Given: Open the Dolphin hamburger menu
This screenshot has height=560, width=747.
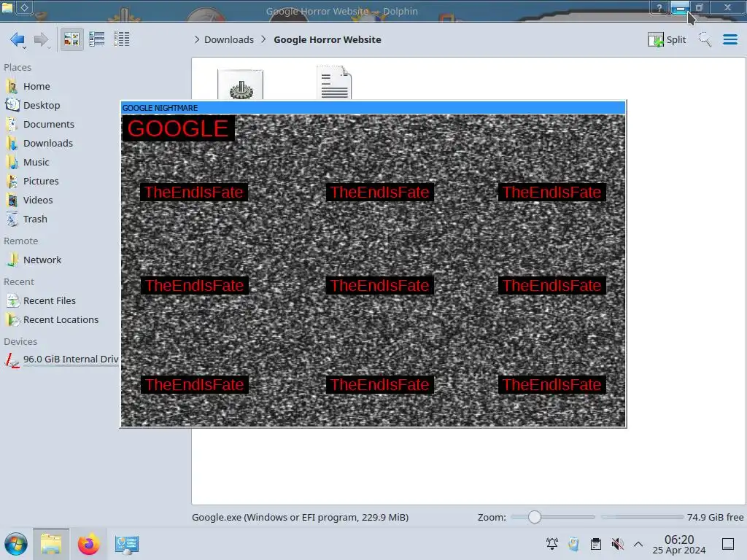Looking at the screenshot, I should (x=729, y=39).
